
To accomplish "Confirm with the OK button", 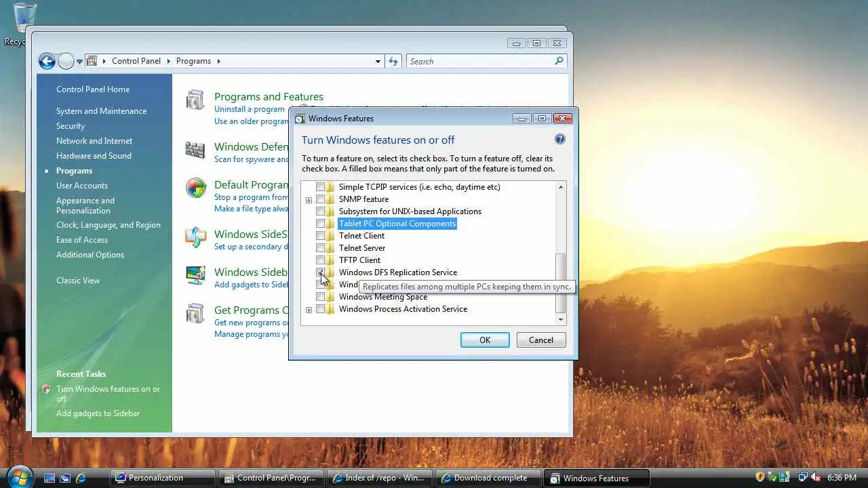I will pos(485,340).
